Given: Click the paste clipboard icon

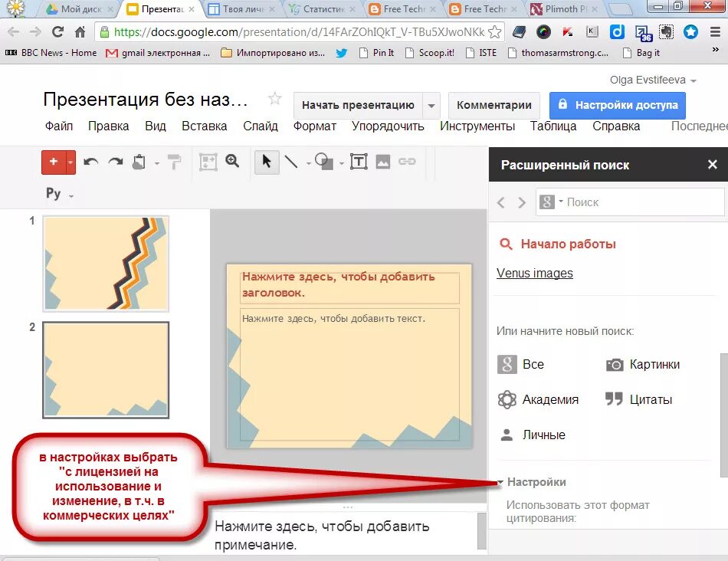Looking at the screenshot, I should pos(139,162).
